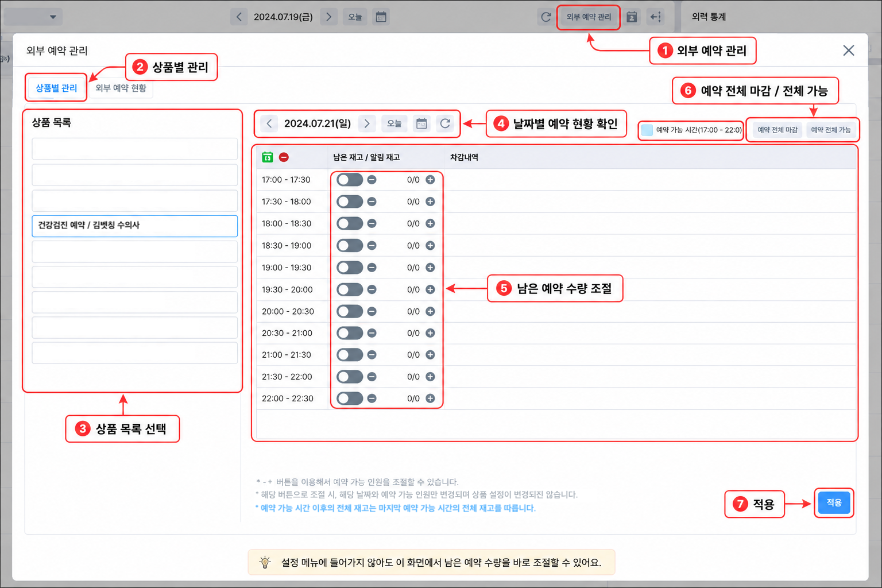Increase stock for 17:30 - 18:00 slot
Screen dimensions: 882x588
click(430, 202)
